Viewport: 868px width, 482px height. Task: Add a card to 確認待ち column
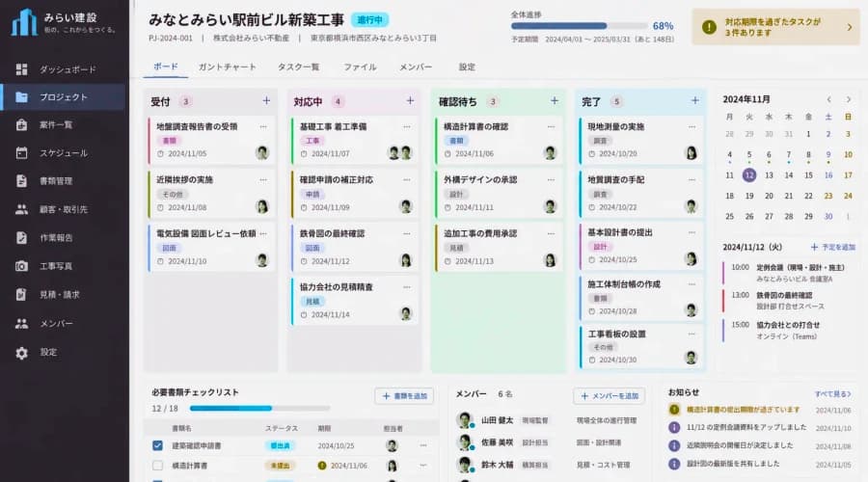pyautogui.click(x=555, y=100)
